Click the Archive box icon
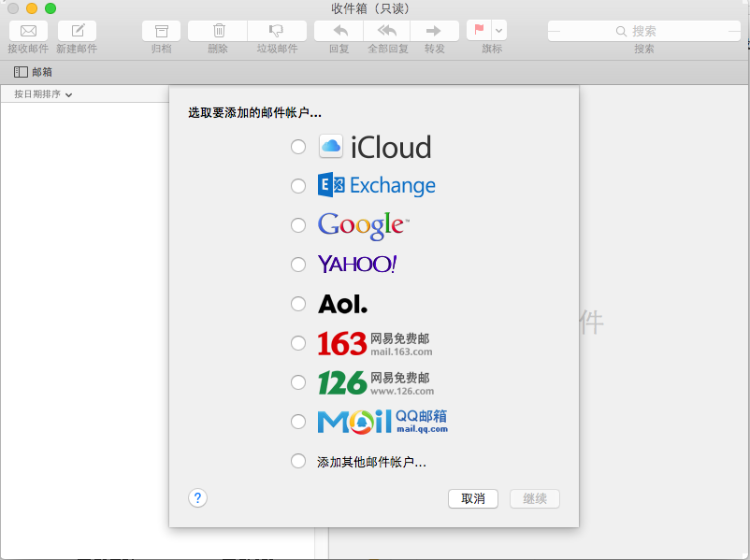The width and height of the screenshot is (750, 560). click(162, 31)
